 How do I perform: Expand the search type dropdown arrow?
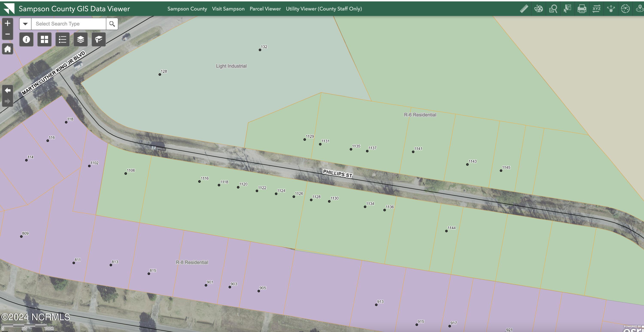coord(25,24)
